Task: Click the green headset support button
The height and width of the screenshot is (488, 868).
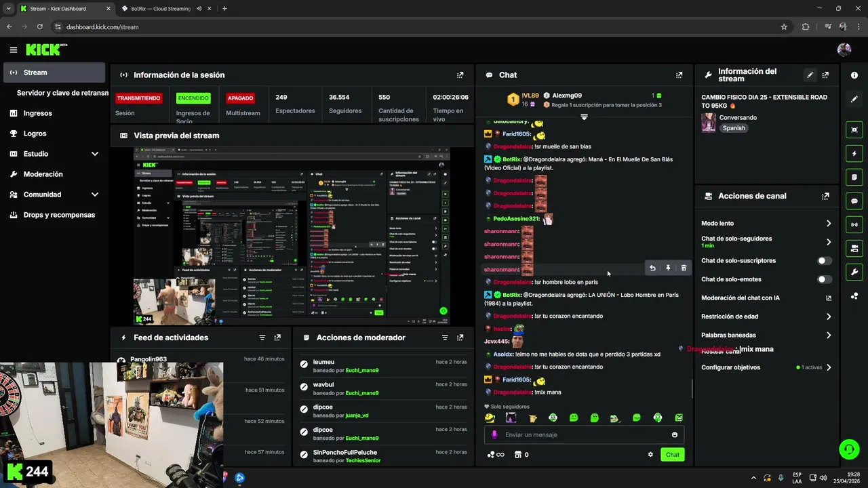Action: [x=848, y=449]
